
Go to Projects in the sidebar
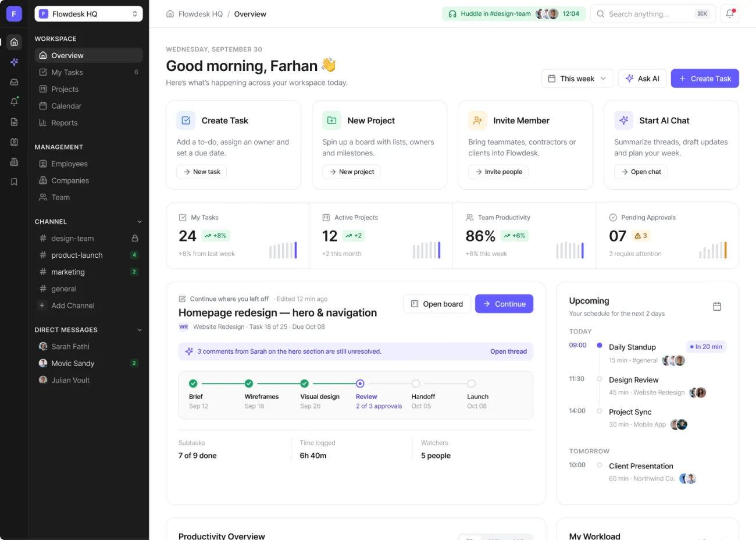coord(88,89)
